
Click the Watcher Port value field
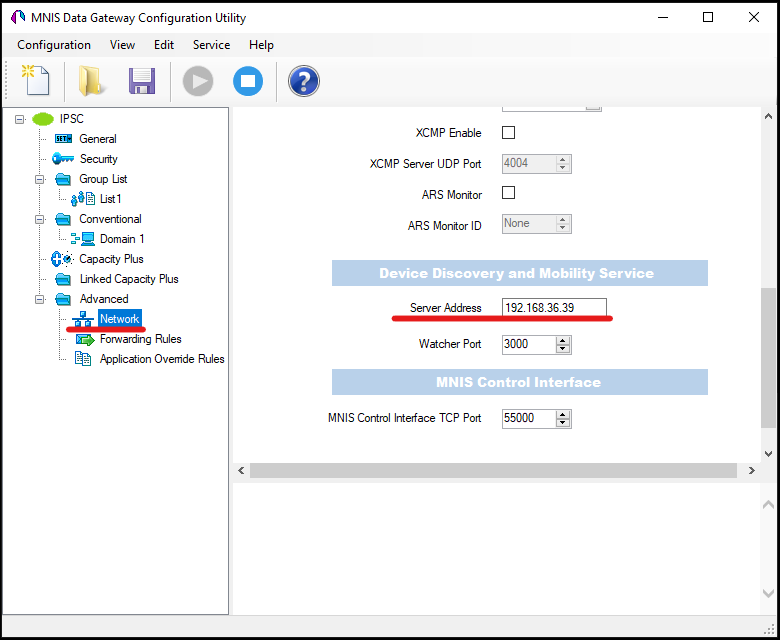[x=528, y=344]
